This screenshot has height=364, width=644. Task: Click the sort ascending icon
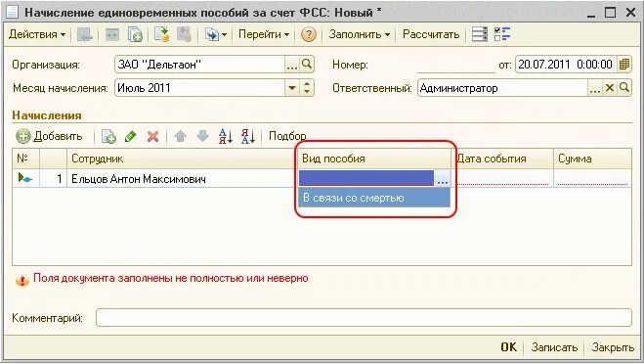pyautogui.click(x=226, y=136)
